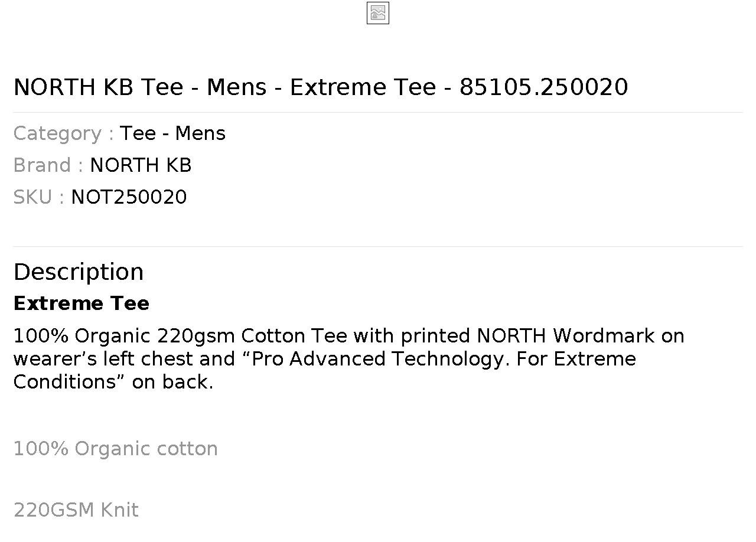The width and height of the screenshot is (756, 542).
Task: Open the 'NORTH KB' brand value
Action: pos(141,165)
